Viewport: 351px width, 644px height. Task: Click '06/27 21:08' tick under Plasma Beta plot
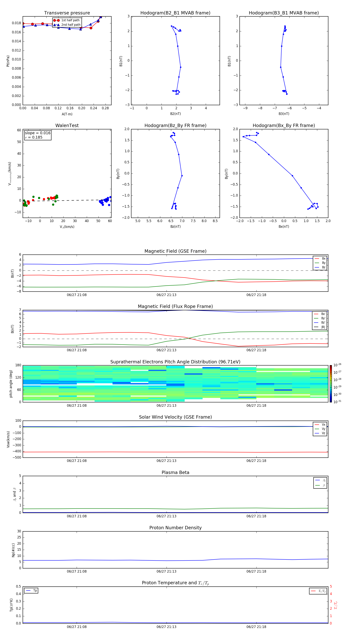pos(77,516)
